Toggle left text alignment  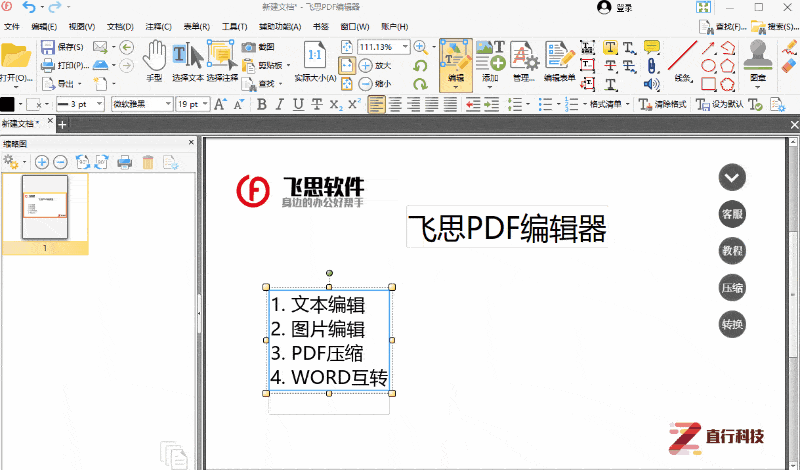pos(377,105)
